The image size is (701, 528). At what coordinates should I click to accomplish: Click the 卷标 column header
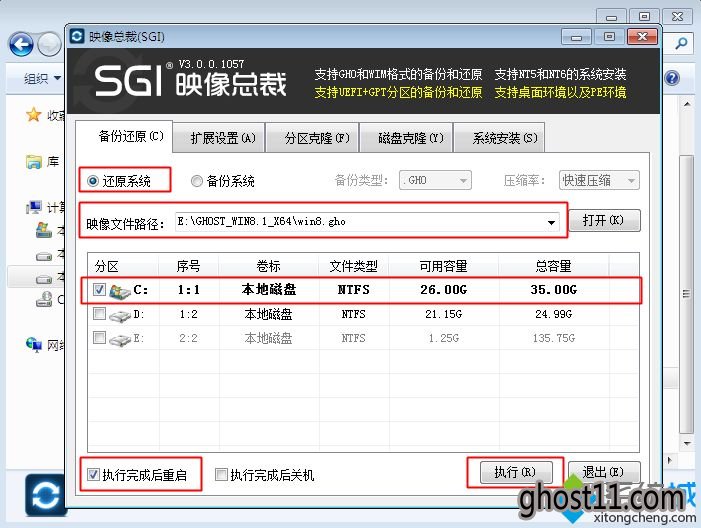268,266
